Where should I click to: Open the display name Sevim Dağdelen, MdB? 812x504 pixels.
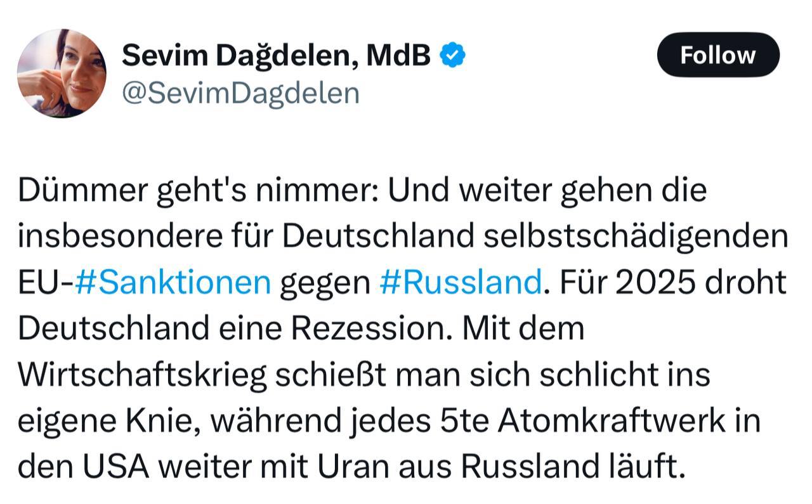pyautogui.click(x=276, y=56)
